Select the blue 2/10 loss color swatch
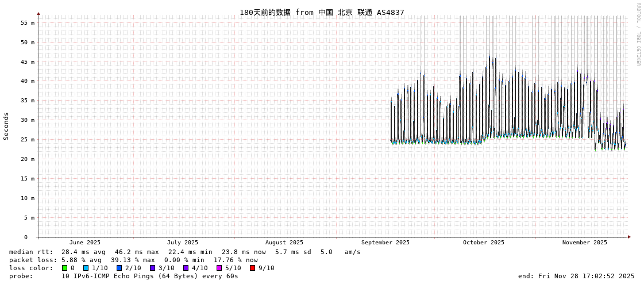The height and width of the screenshot is (284, 644). point(119,268)
